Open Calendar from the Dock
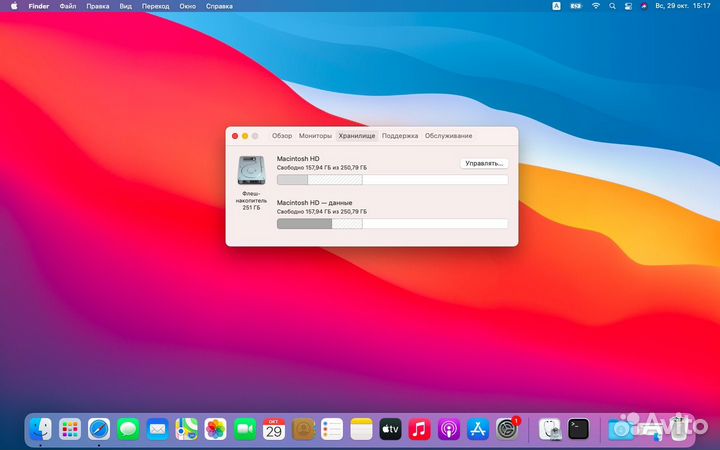Viewport: 720px width, 450px height. pos(274,430)
